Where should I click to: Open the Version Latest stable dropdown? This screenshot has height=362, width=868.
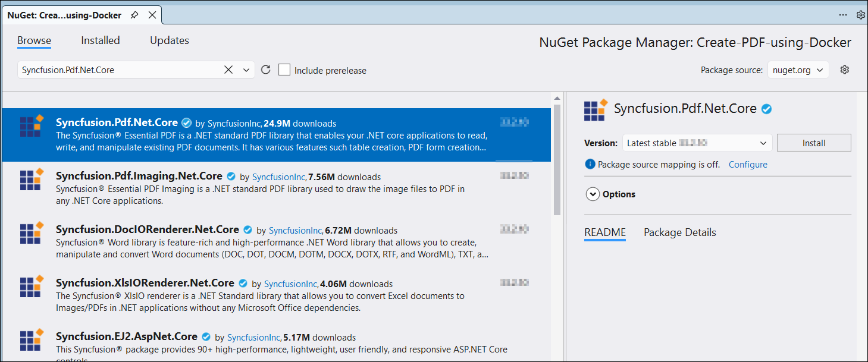697,143
